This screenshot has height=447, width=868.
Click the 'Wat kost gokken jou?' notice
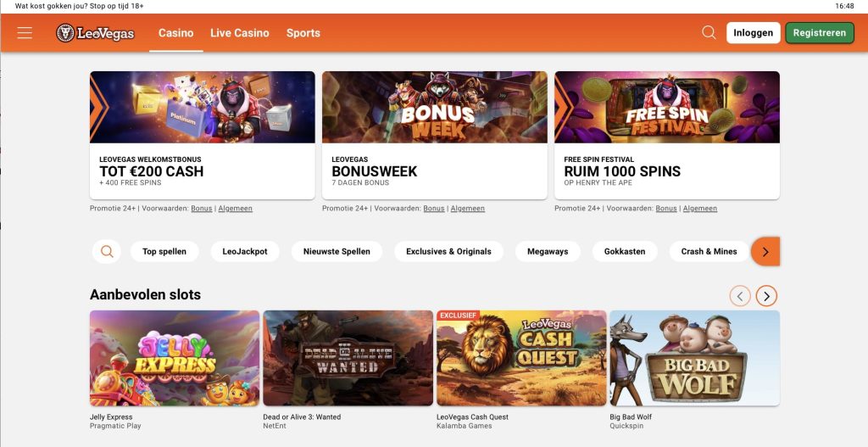[79, 6]
